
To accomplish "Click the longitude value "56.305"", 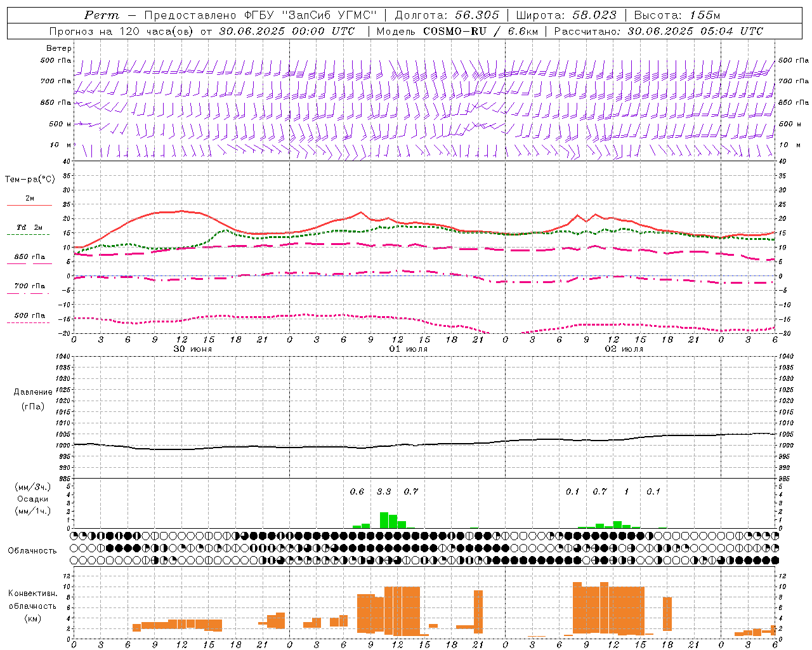I will (x=477, y=15).
